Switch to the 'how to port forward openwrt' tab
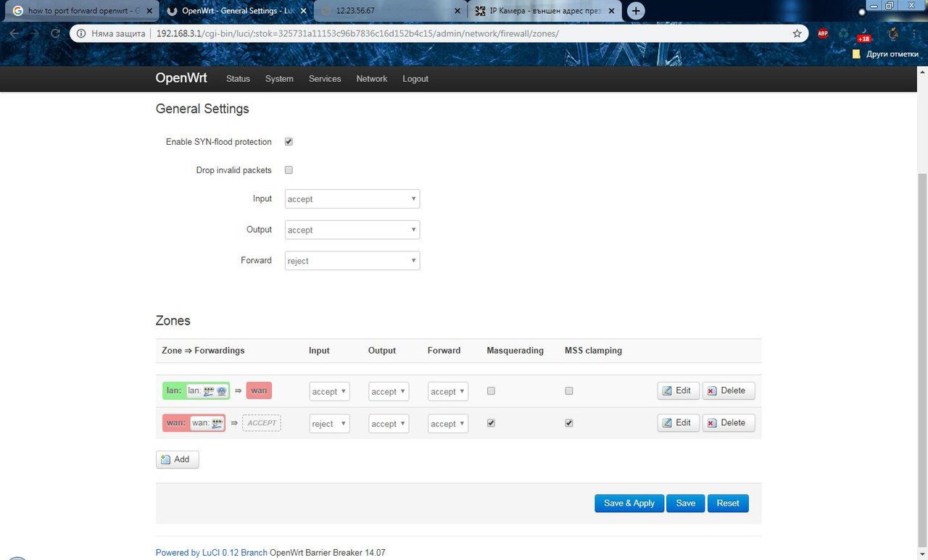 click(x=80, y=11)
